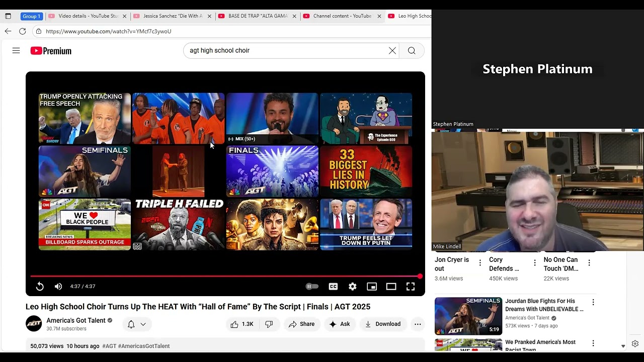Enter full screen mode
Image resolution: width=644 pixels, height=362 pixels.
pos(411,287)
